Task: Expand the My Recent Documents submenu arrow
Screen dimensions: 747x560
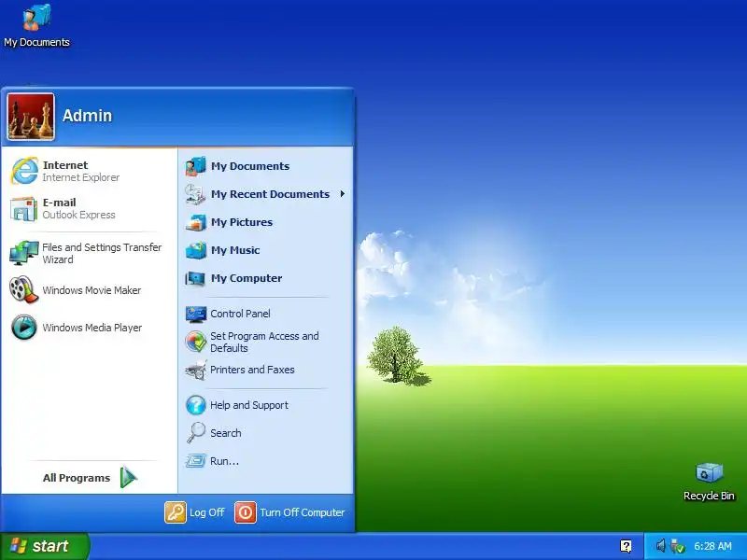Action: [x=342, y=194]
